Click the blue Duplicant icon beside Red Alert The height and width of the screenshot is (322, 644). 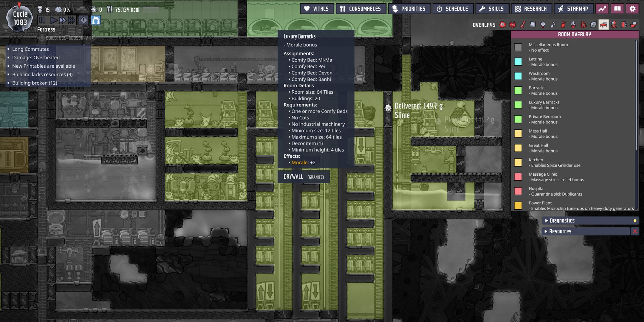pyautogui.click(x=96, y=20)
